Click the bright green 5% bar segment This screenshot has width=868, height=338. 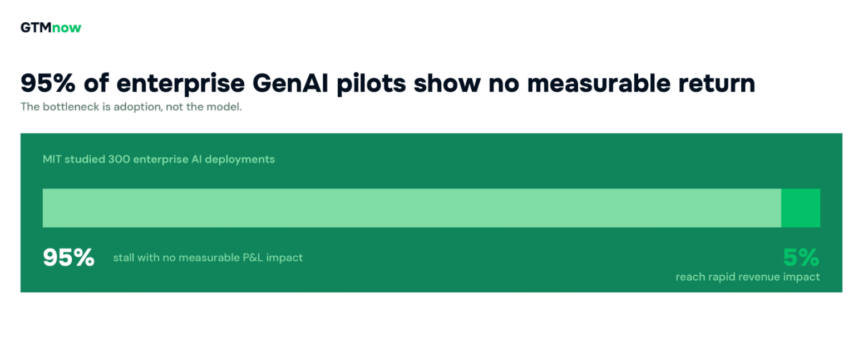[x=801, y=208]
